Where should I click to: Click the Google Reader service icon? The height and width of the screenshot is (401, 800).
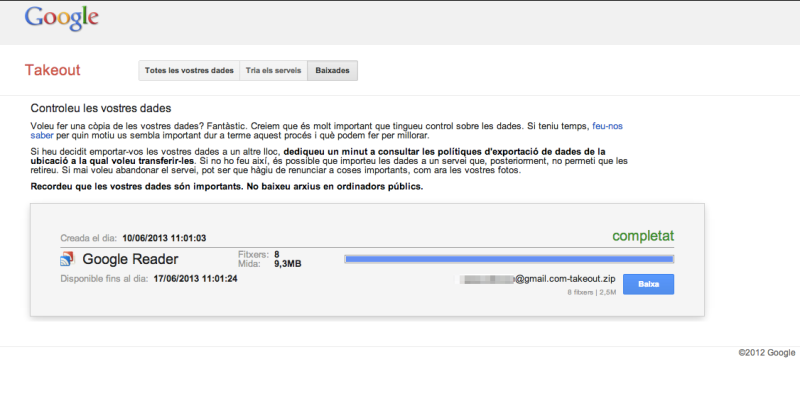[67, 259]
